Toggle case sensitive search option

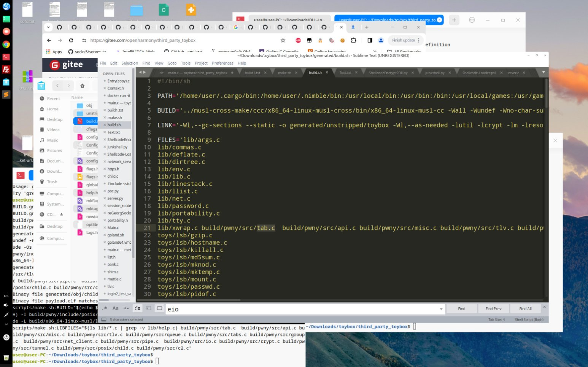(x=116, y=308)
